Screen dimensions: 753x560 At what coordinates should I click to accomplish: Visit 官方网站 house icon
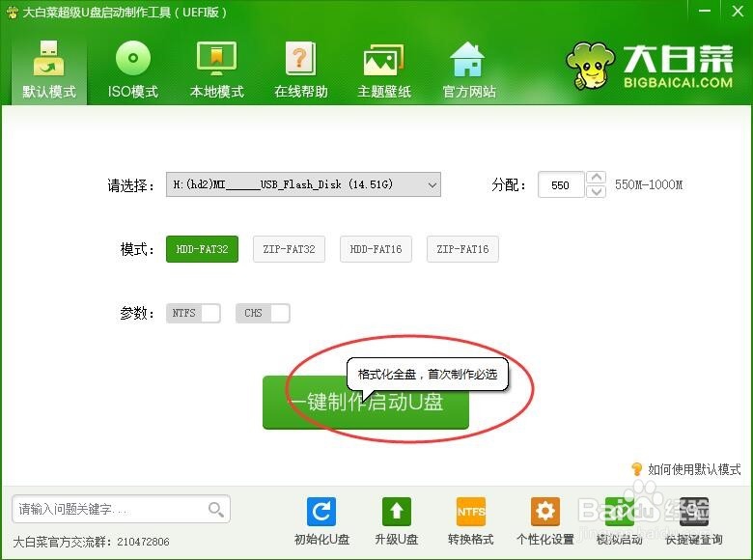468,59
